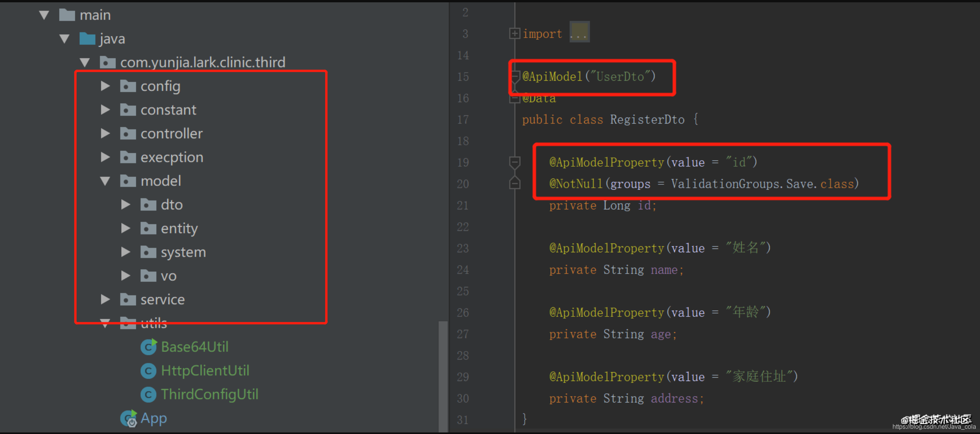980x434 pixels.
Task: Collapse the model package arrow
Action: [105, 181]
